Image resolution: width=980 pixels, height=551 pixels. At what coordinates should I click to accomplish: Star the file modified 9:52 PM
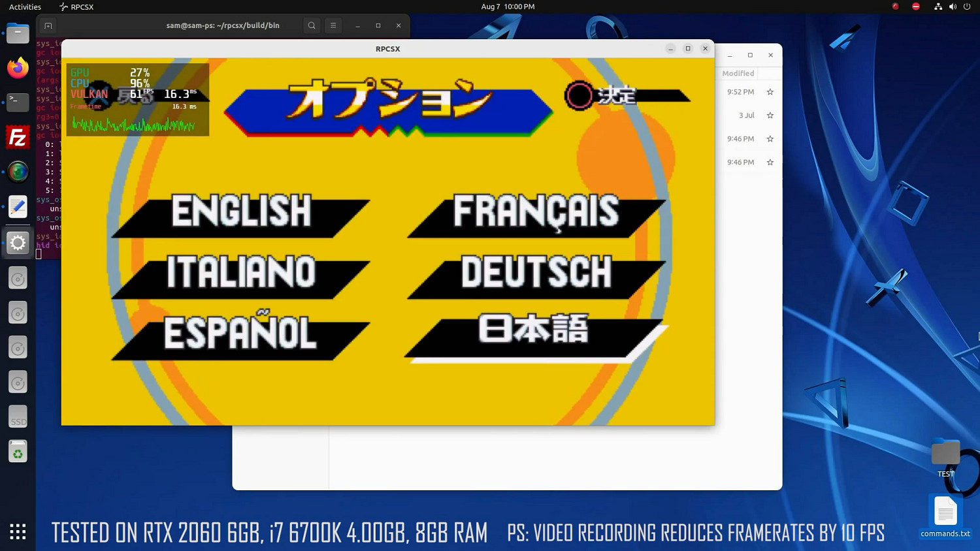(770, 92)
